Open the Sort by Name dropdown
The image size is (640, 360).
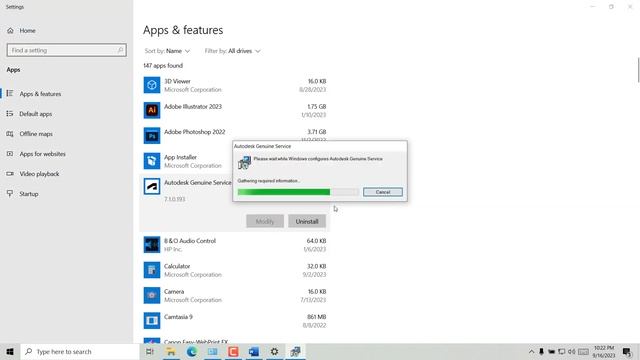pyautogui.click(x=167, y=51)
